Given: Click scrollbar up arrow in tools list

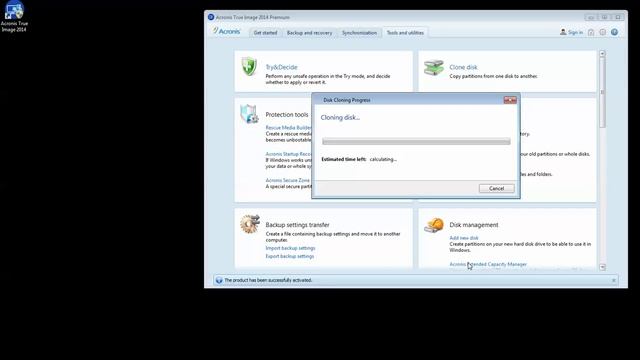Looking at the screenshot, I should tap(602, 53).
